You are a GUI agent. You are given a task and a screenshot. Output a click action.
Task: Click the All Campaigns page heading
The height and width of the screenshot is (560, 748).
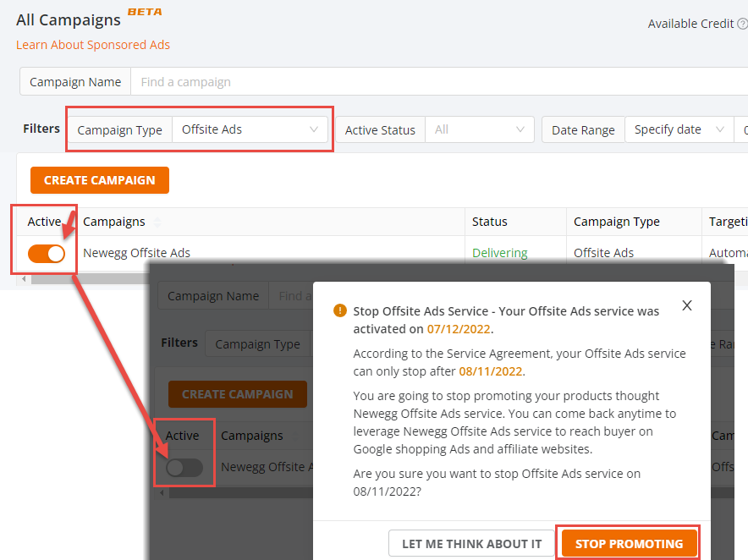[x=69, y=20]
